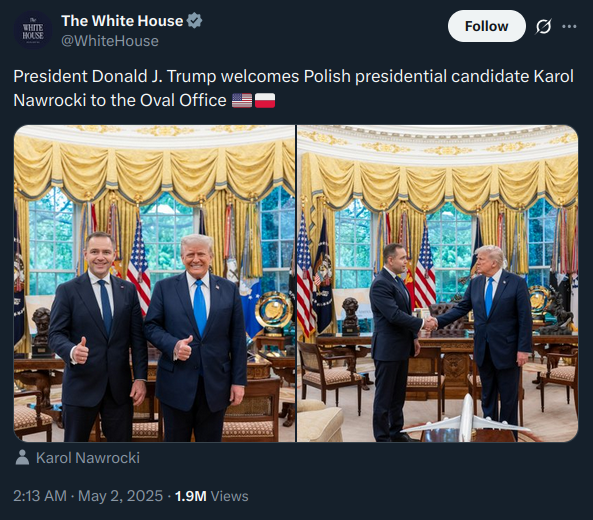593x520 pixels.
Task: Open the left thumbs-up photo
Action: click(154, 283)
